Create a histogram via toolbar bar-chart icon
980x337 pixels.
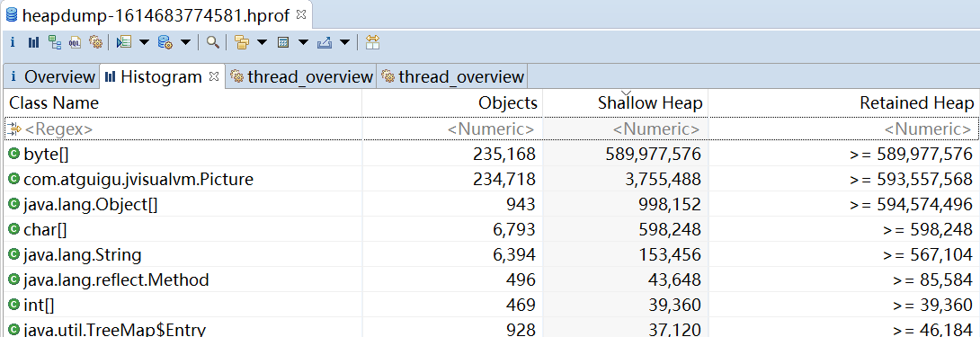[33, 42]
